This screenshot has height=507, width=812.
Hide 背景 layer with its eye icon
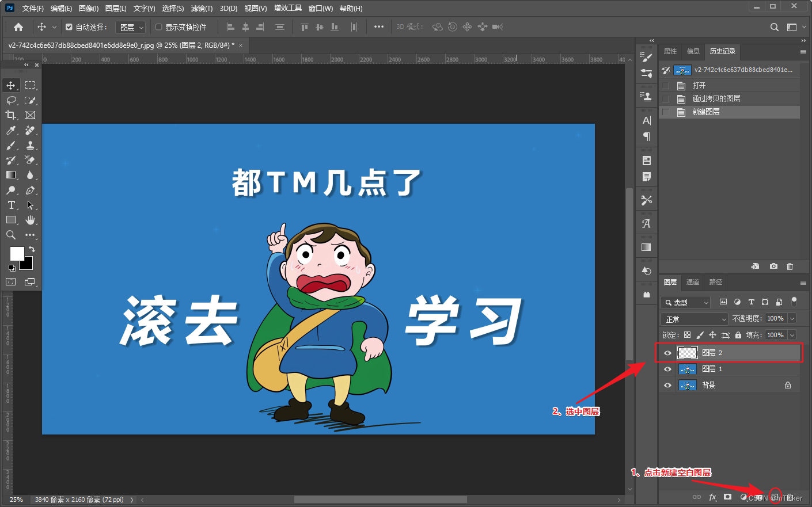point(667,385)
